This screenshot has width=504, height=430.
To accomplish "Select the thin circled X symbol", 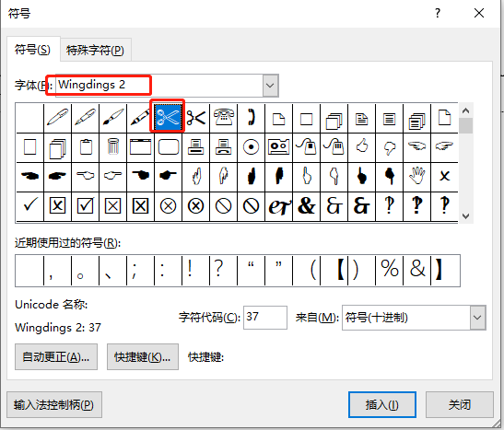I will coord(168,206).
